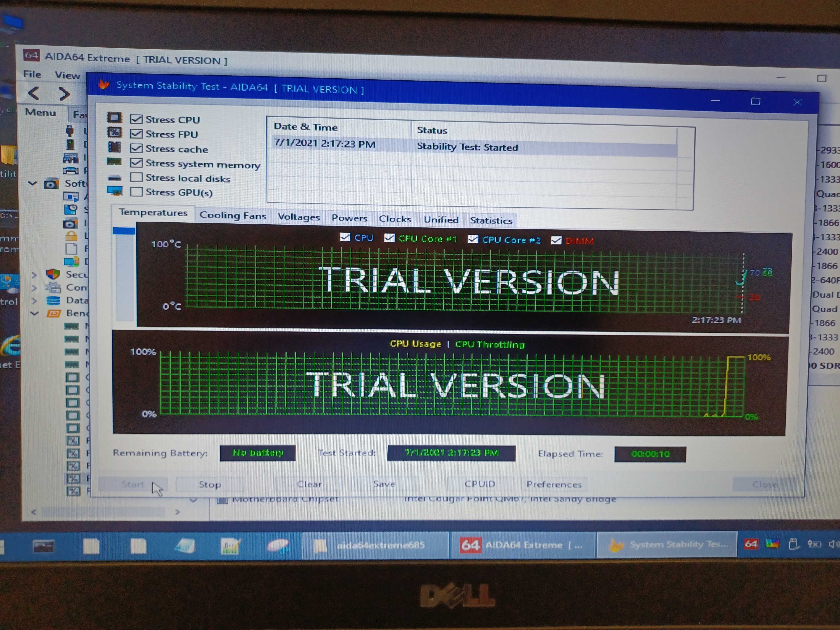Expand the Database tree node
This screenshot has height=630, width=840.
pos(34,301)
